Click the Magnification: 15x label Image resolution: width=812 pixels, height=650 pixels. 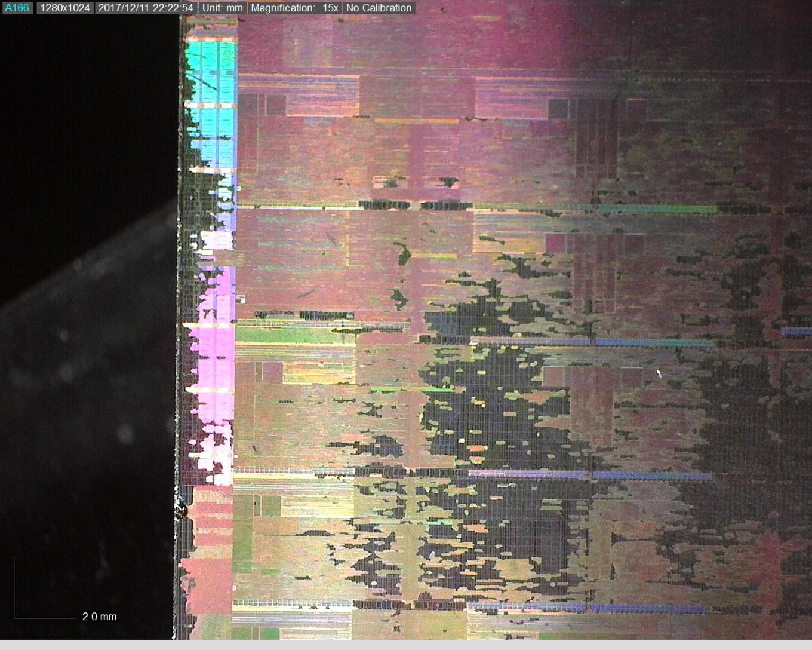tap(294, 8)
